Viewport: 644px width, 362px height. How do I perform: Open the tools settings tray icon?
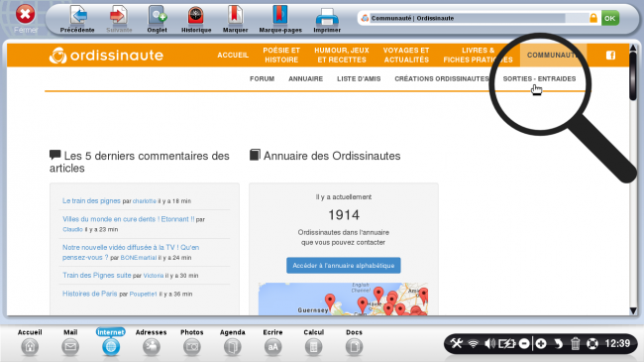click(457, 343)
